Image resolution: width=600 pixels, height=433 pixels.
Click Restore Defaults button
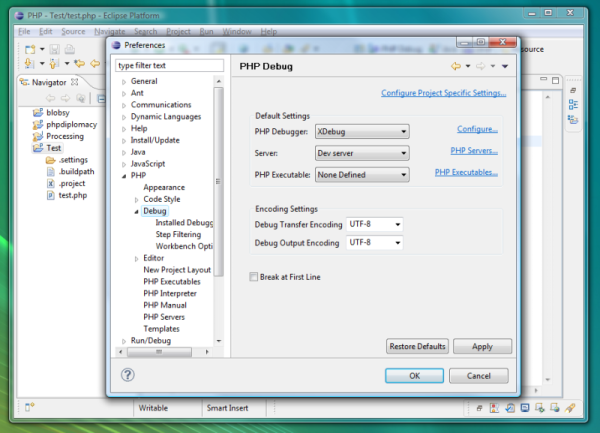[417, 346]
